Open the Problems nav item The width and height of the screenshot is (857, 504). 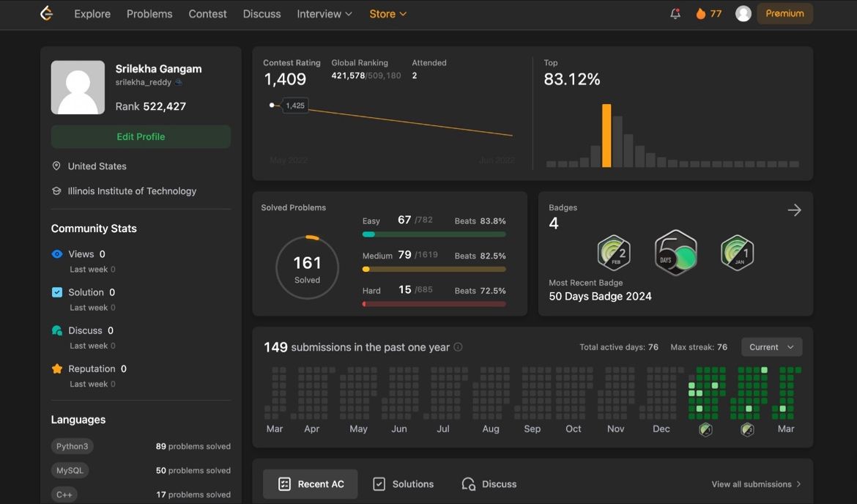(149, 14)
